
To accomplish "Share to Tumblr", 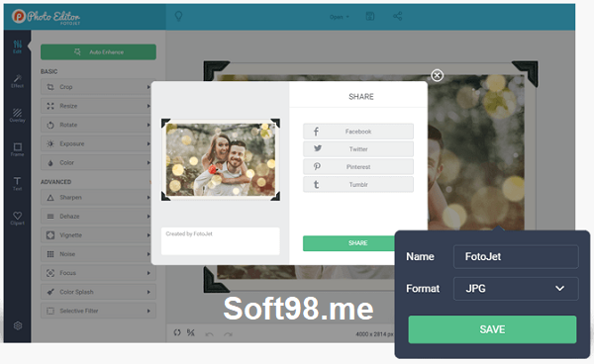I will point(358,185).
